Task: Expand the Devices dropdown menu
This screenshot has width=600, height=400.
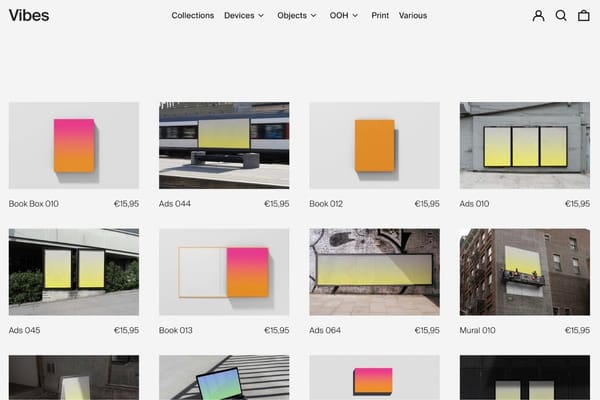Action: [x=244, y=16]
